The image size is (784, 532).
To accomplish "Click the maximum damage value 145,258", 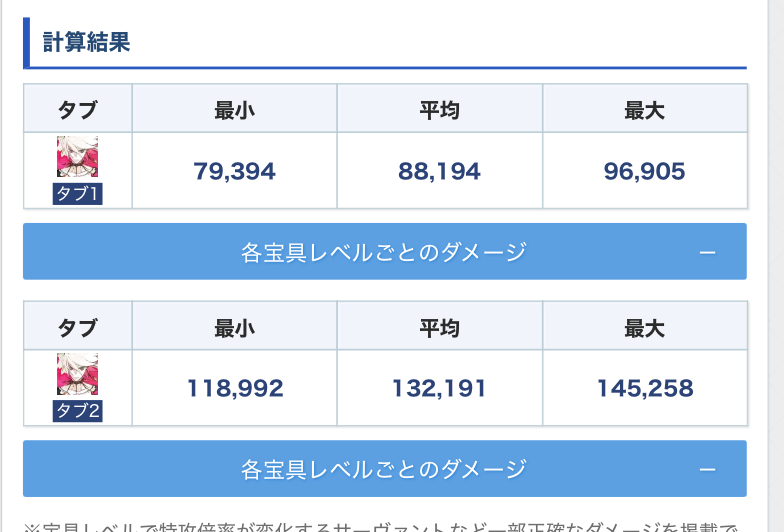I will point(645,388).
